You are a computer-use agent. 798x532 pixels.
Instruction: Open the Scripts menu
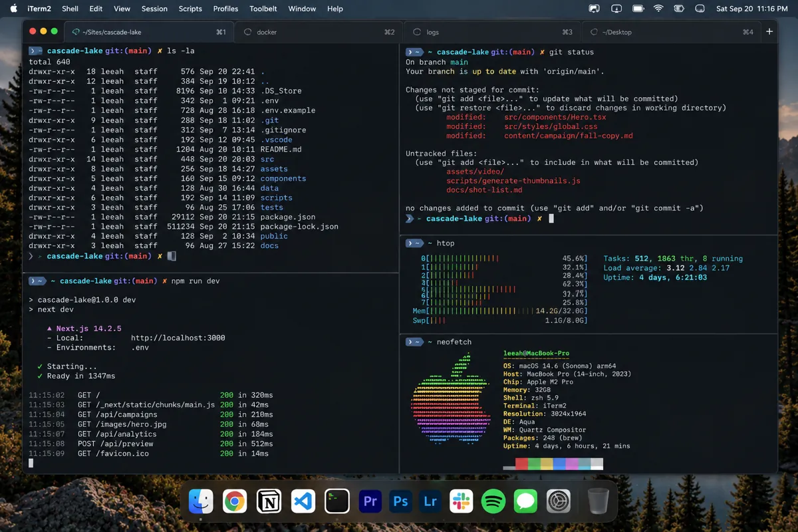(190, 9)
